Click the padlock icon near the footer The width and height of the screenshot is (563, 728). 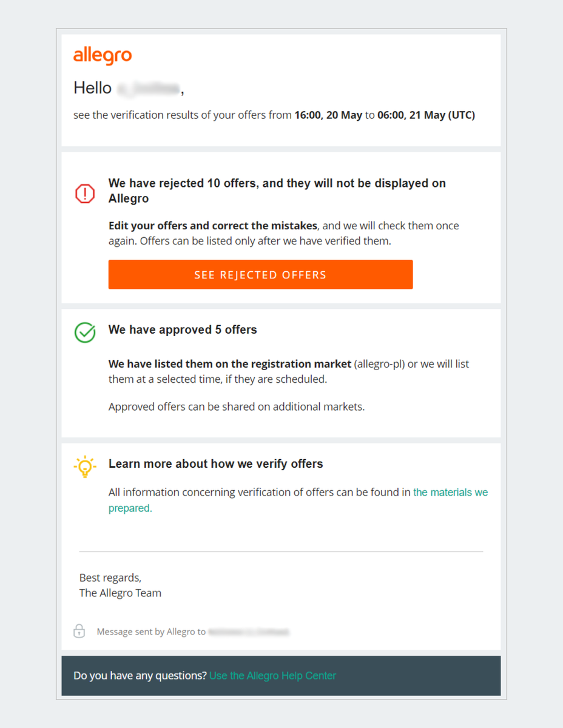[x=79, y=631]
